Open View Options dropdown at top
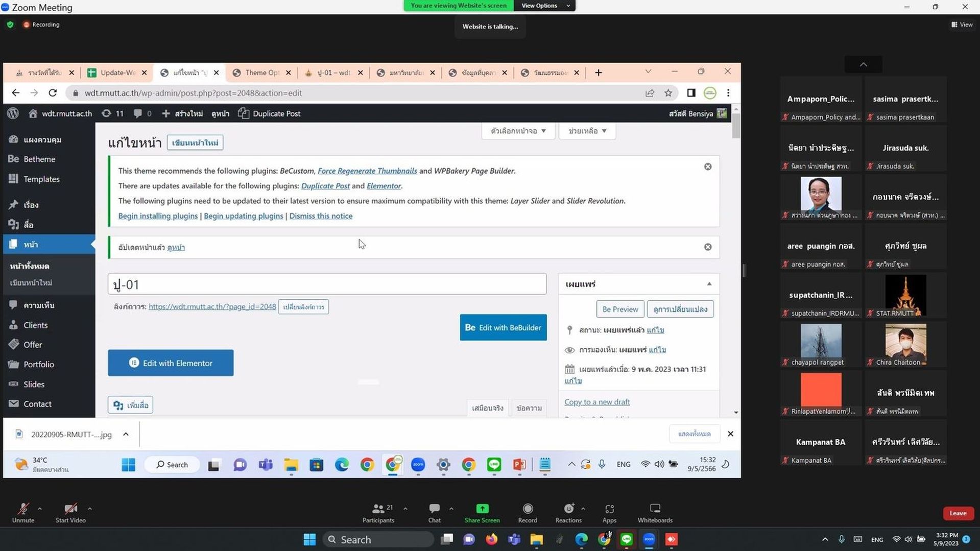The height and width of the screenshot is (551, 980). 544,6
